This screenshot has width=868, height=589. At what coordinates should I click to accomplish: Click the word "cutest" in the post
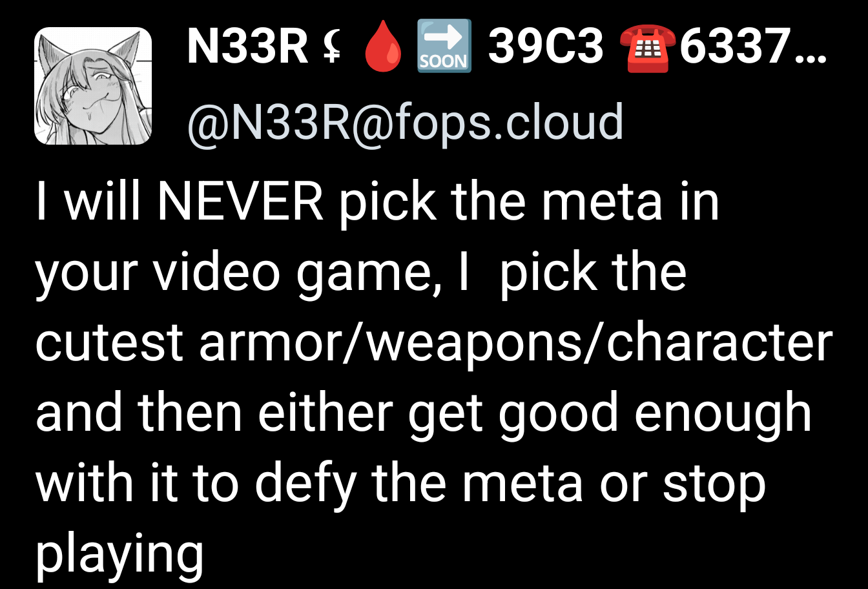click(110, 344)
